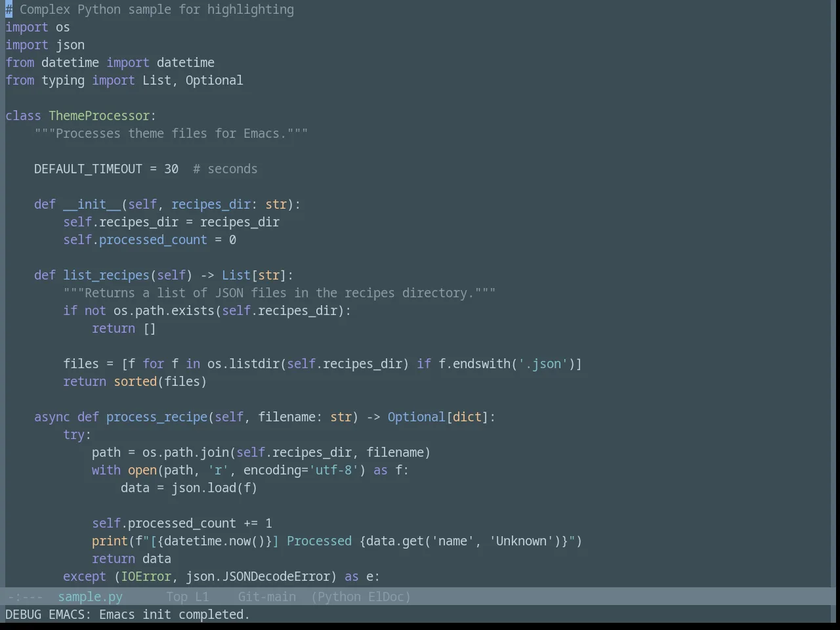Click the Optional[dict] return annotation
The image size is (840, 630).
pyautogui.click(x=438, y=417)
